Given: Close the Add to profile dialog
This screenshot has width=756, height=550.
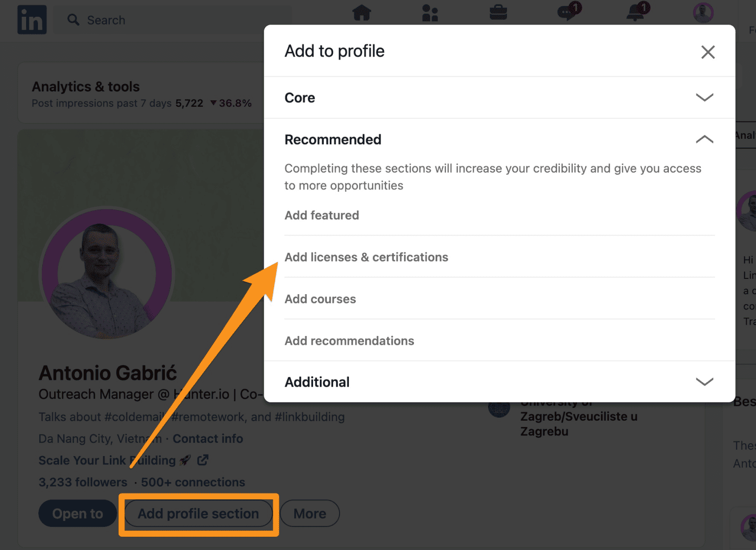Looking at the screenshot, I should tap(708, 52).
